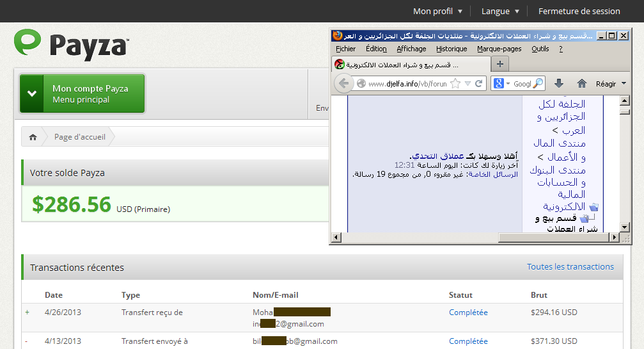Click the Complétée status for the 4/13/2013 transaction
This screenshot has width=644, height=349.
click(468, 341)
